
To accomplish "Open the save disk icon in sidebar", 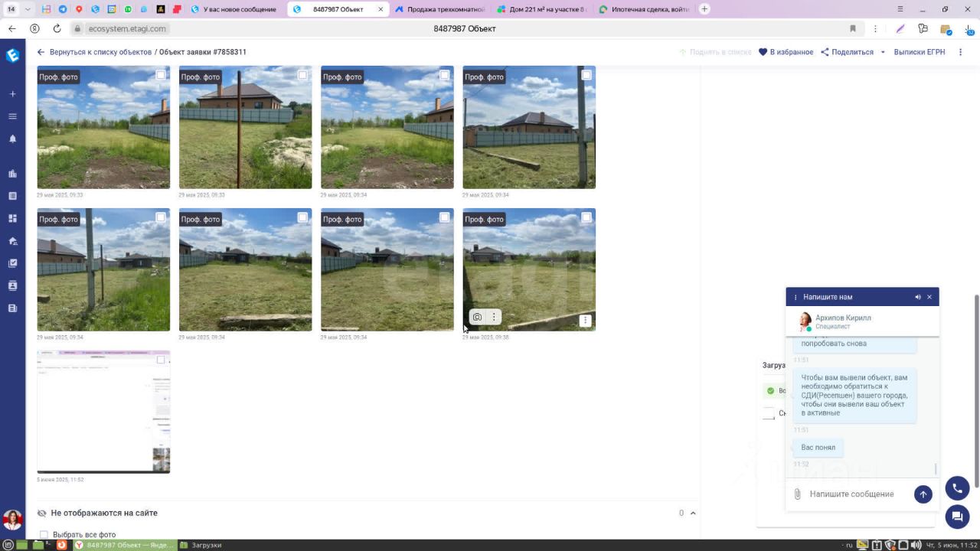I will [x=12, y=308].
